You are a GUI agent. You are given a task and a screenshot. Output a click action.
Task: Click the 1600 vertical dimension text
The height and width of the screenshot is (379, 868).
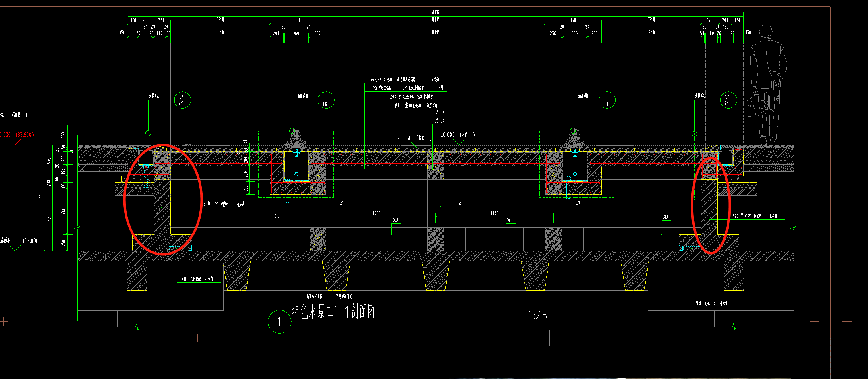coord(41,198)
